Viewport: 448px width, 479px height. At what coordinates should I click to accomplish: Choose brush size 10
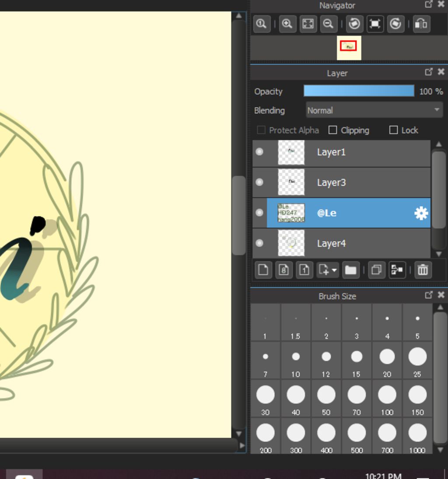point(295,360)
